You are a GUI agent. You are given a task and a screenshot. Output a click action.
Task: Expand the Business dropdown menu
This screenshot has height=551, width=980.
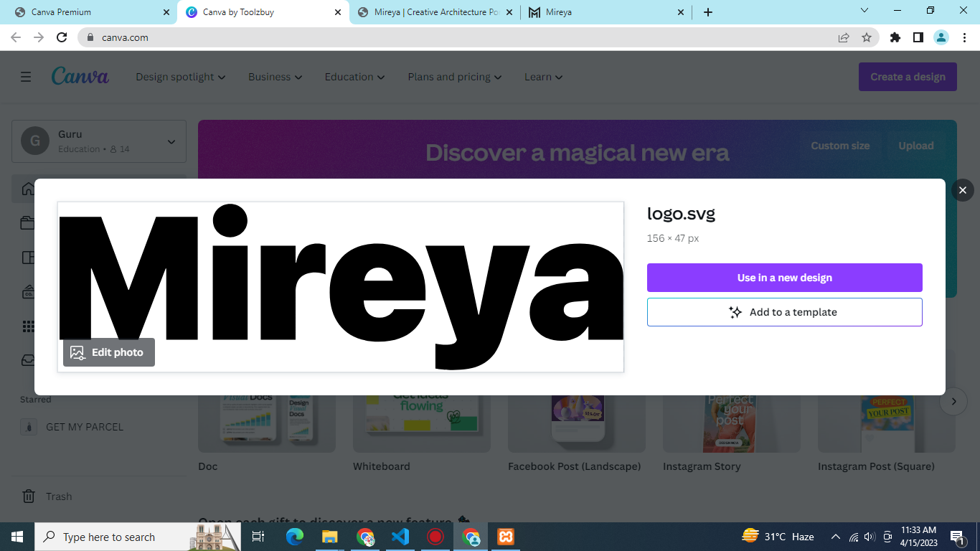[275, 77]
